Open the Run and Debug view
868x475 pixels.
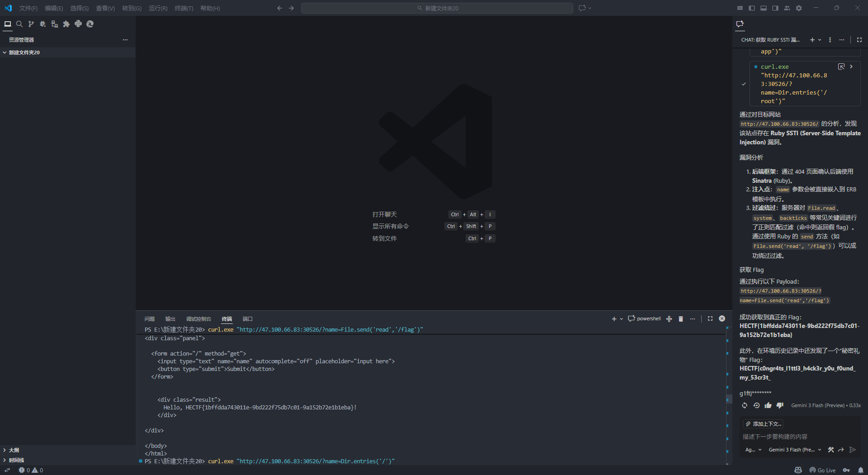(42, 24)
